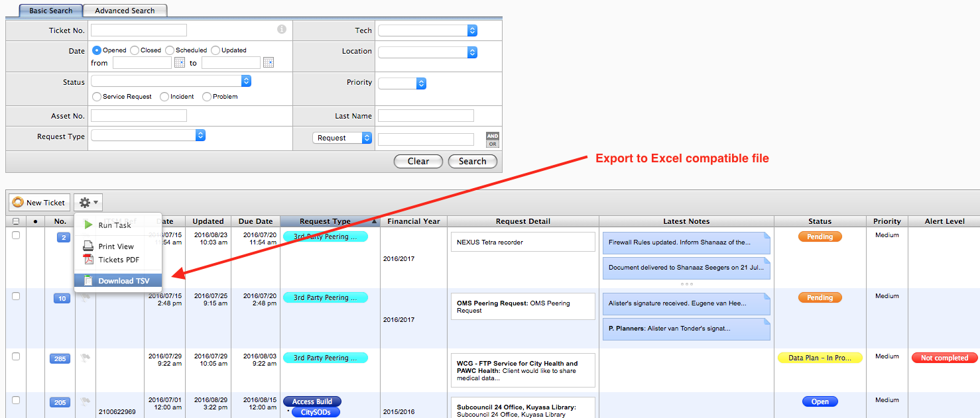This screenshot has width=980, height=418.
Task: Click the Tickets PDF icon
Action: 88,260
